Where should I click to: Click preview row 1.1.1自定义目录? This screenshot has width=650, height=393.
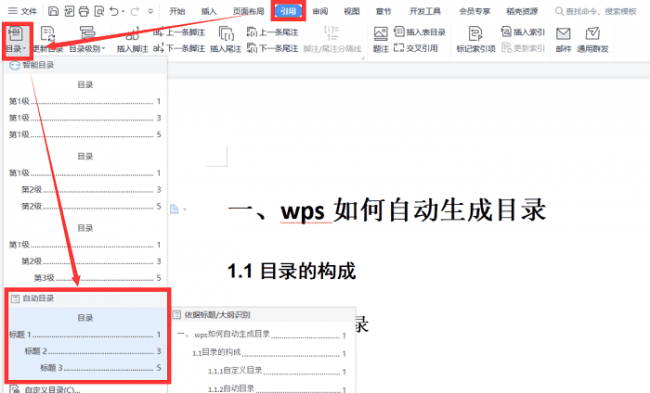click(276, 371)
